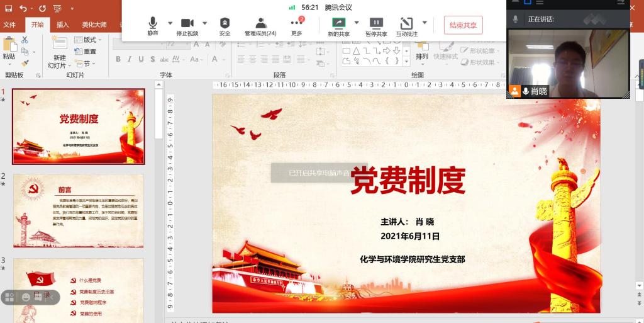
Task: Start a new share with green icon
Action: point(338,25)
